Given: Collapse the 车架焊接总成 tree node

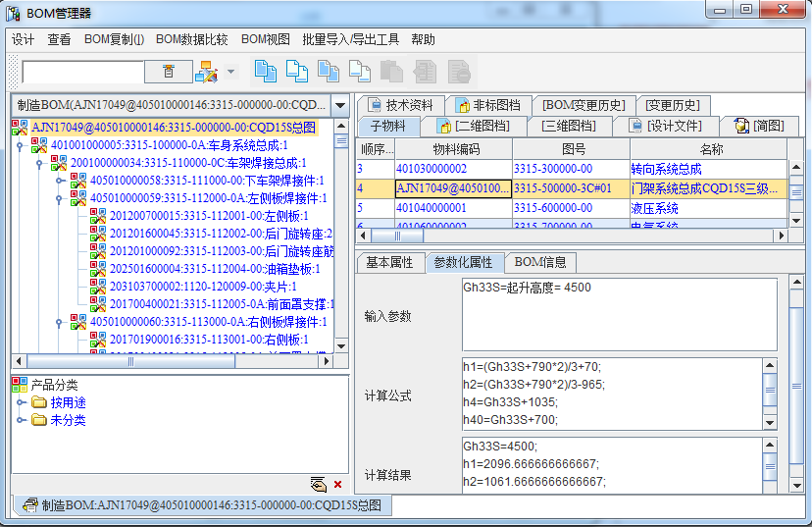Looking at the screenshot, I should coord(40,163).
